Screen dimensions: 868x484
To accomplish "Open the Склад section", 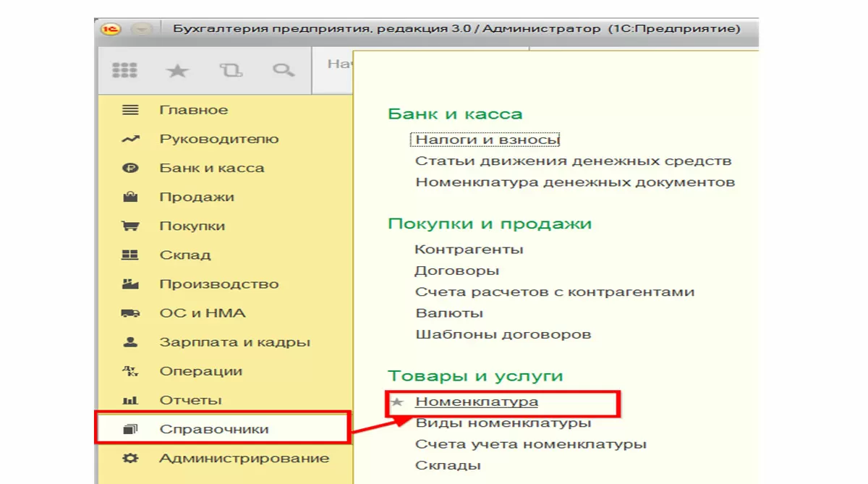I will click(185, 255).
